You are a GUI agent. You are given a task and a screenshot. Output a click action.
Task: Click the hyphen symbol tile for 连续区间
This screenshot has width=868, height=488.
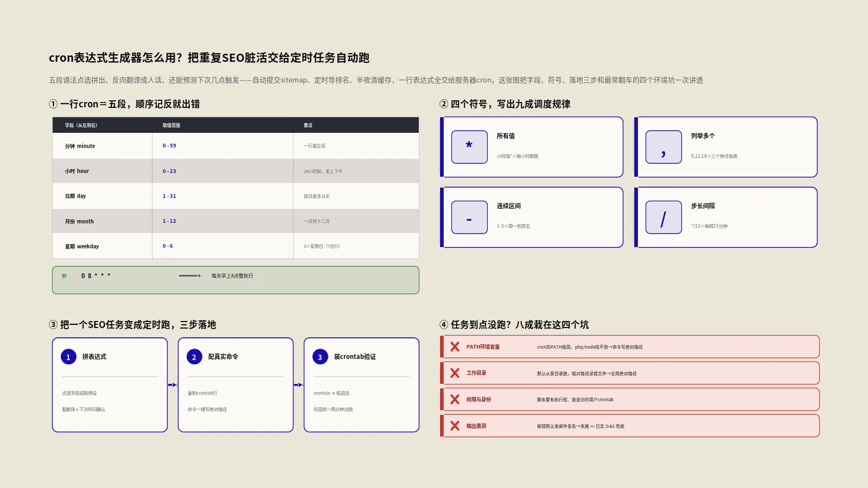tap(469, 217)
